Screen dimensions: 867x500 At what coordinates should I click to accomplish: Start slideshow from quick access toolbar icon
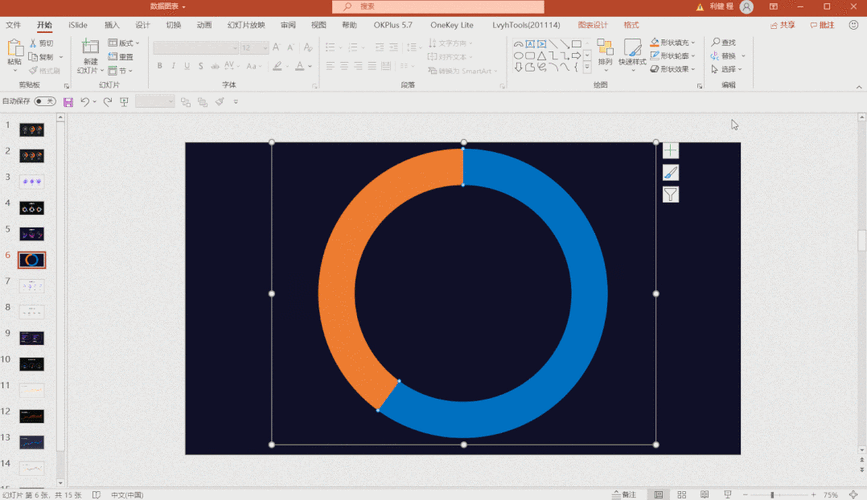click(124, 102)
